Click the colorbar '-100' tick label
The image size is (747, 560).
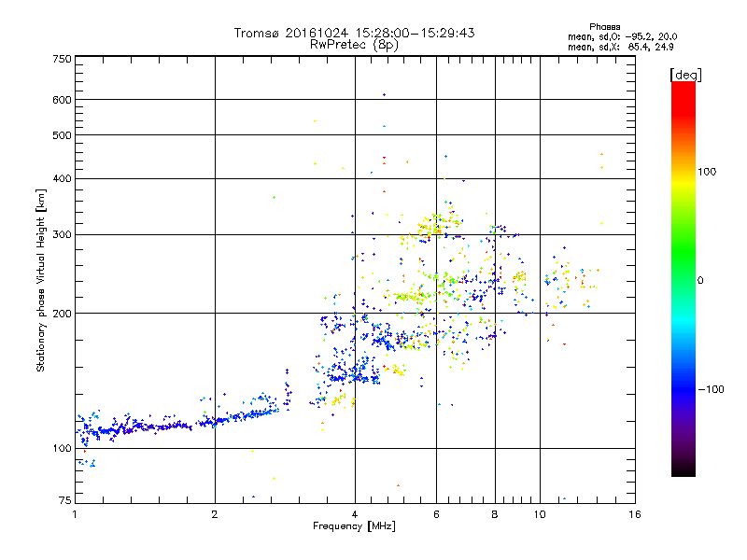(x=712, y=389)
